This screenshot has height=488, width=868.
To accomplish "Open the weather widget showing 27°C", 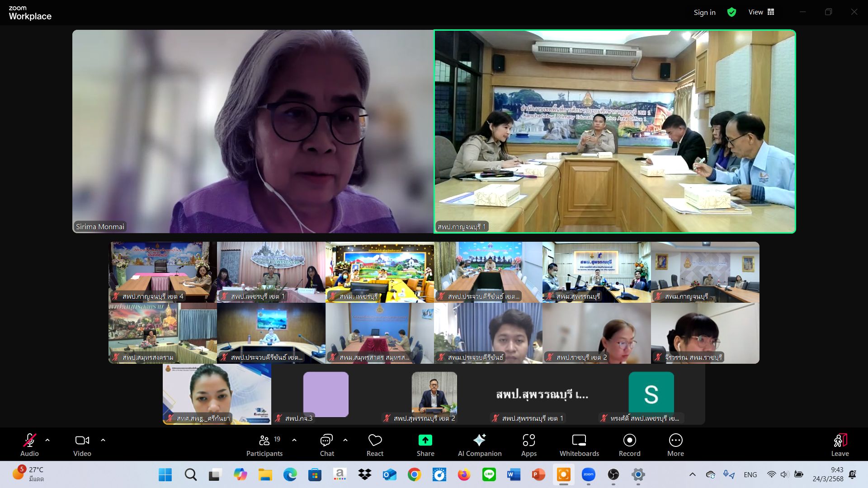I will click(28, 474).
